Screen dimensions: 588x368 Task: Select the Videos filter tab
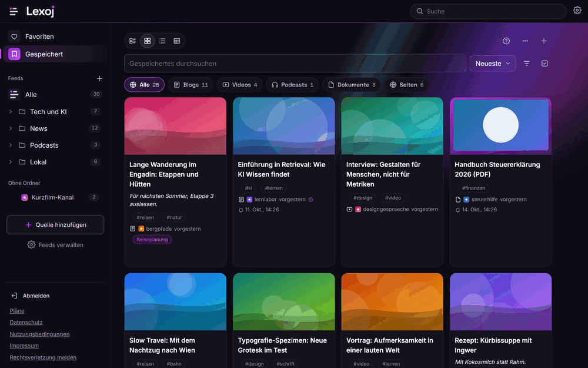click(240, 85)
